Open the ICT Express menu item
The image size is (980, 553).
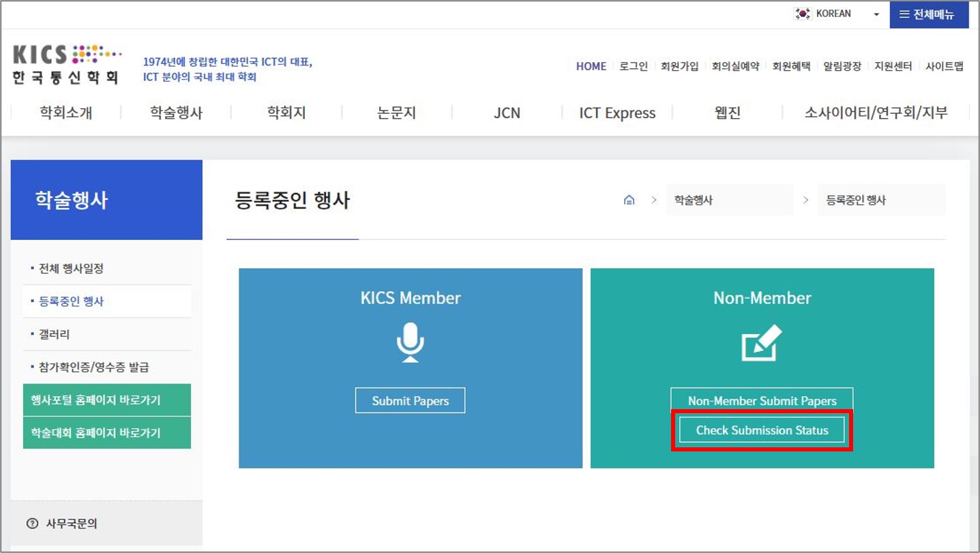point(617,113)
